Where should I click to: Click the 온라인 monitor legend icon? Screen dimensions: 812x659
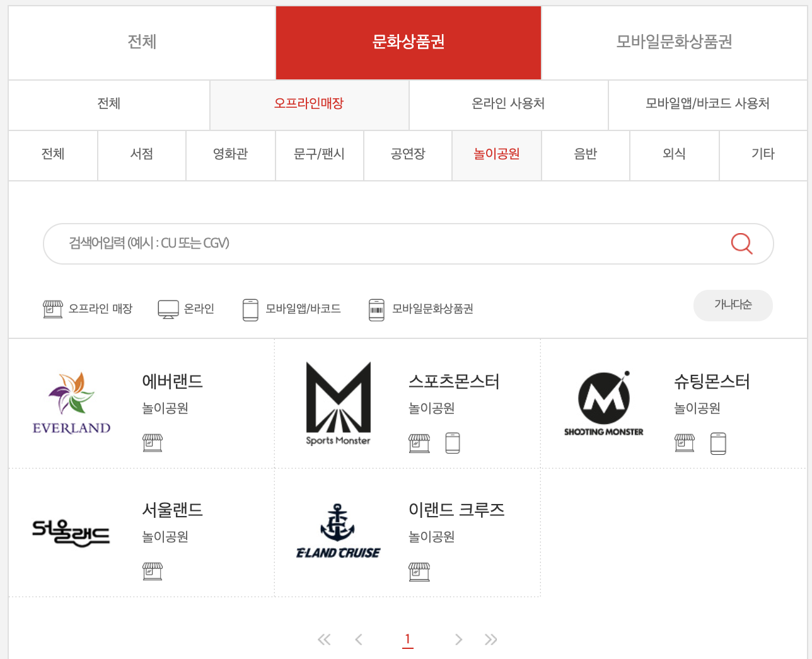click(x=168, y=309)
